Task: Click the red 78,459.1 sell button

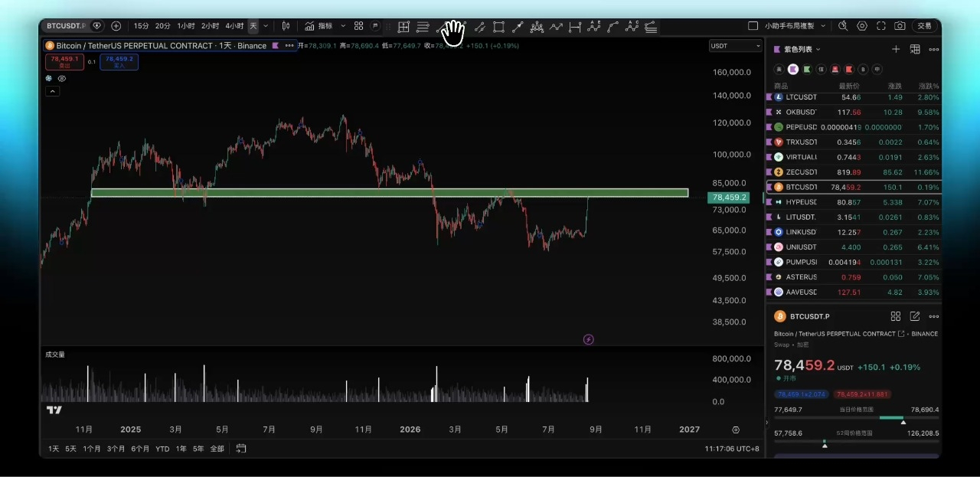Action: point(64,62)
